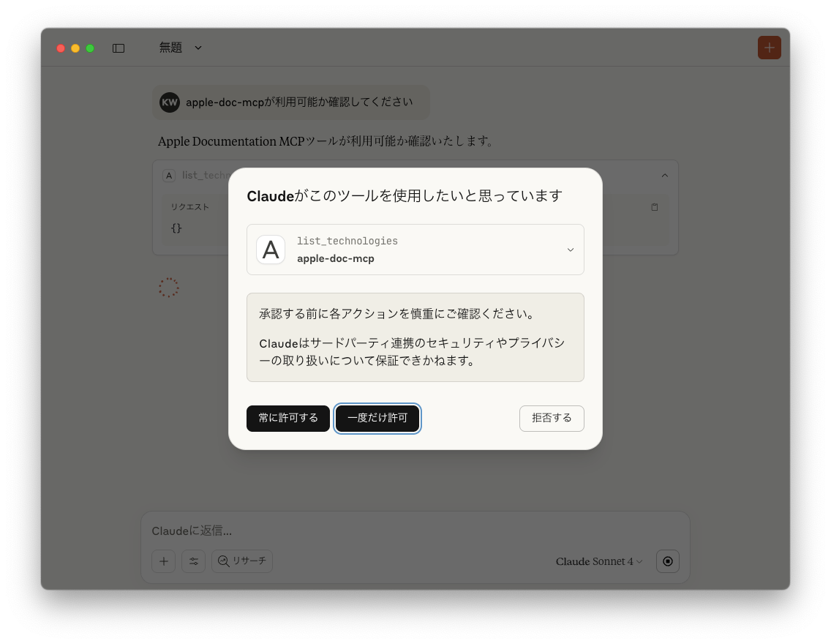Click the A icon in tool result header
This screenshot has width=831, height=644.
tap(168, 176)
